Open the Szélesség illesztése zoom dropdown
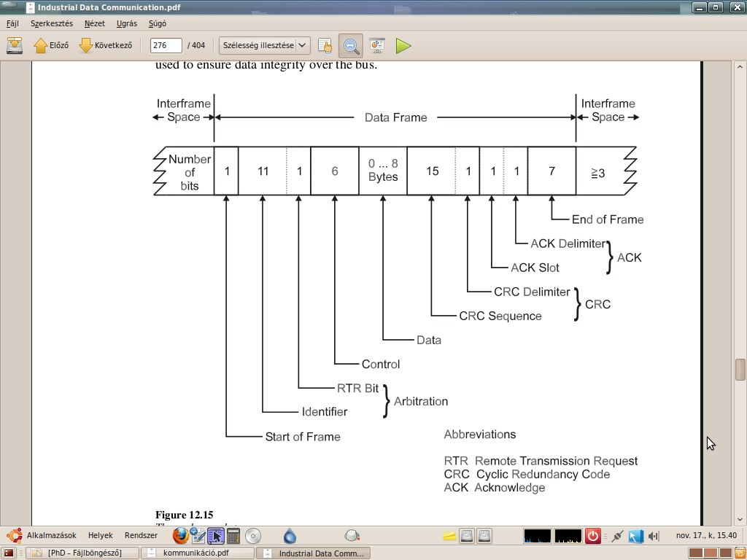 pyautogui.click(x=264, y=45)
